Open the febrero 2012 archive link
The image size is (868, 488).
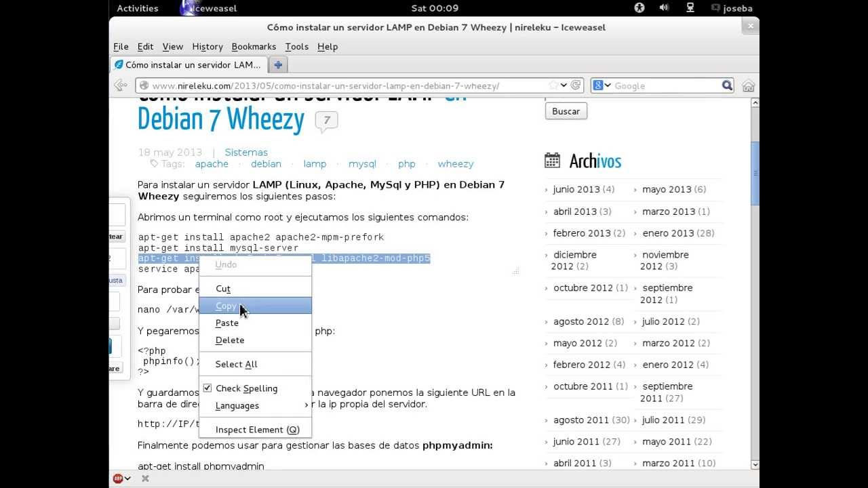coord(581,365)
